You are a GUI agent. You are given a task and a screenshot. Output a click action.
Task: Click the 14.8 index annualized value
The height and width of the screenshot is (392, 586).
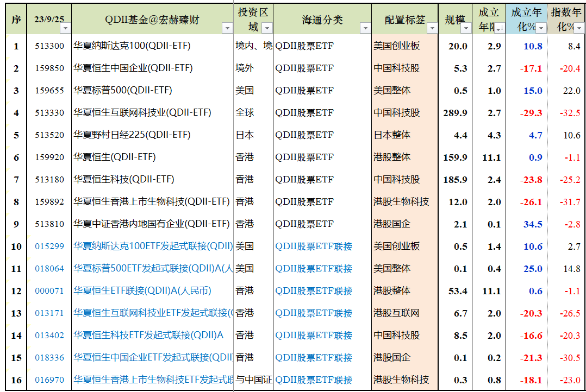click(x=572, y=269)
